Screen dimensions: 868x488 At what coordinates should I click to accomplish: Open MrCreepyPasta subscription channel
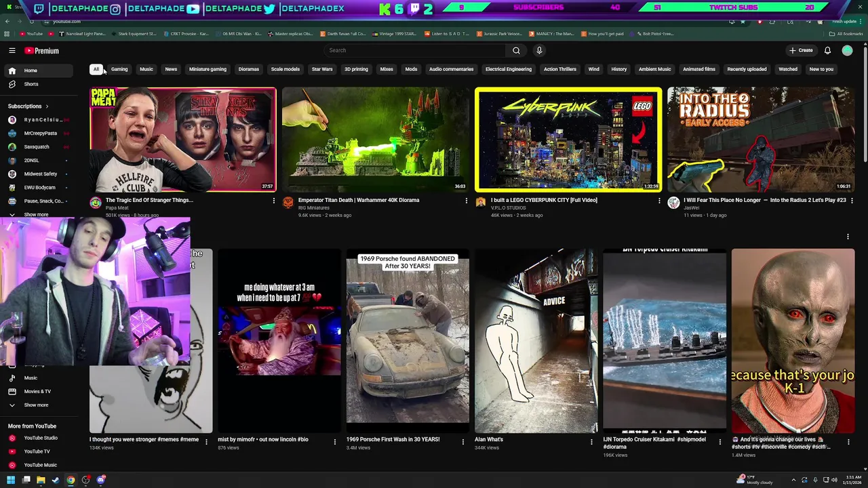tap(37, 134)
